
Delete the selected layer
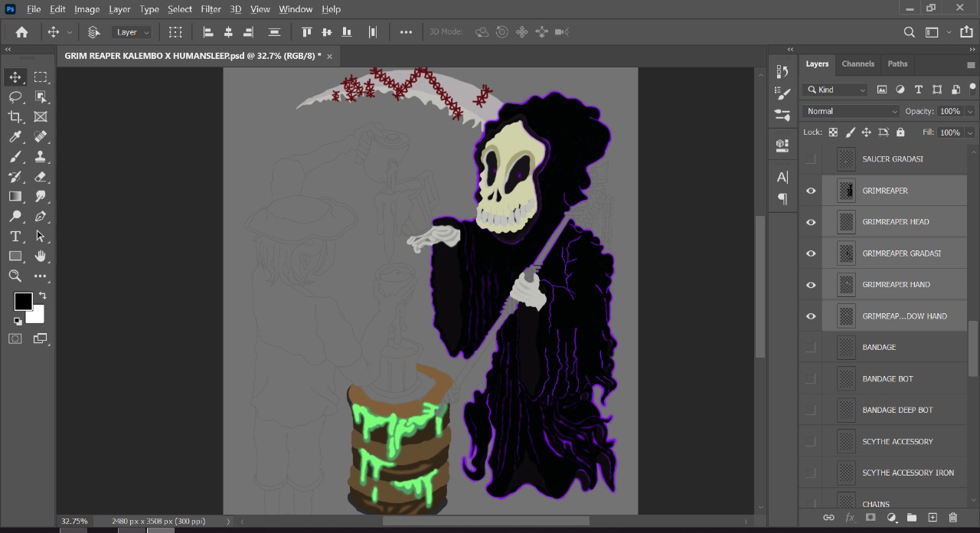(x=953, y=518)
